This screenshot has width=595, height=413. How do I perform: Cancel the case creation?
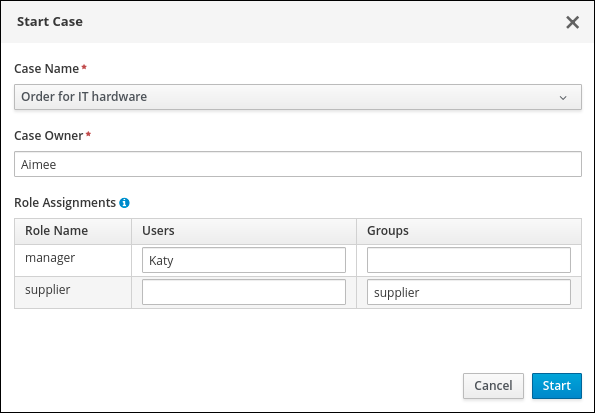[493, 386]
